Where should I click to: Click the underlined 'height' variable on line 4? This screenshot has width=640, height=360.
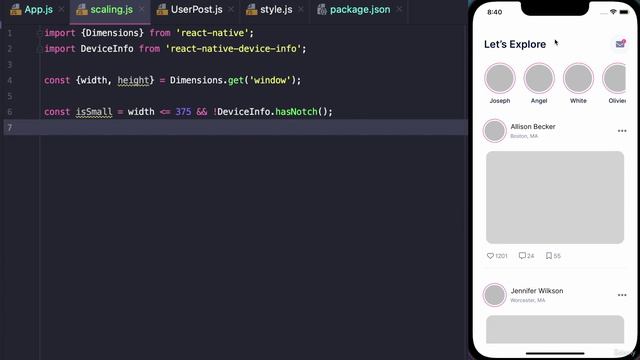pos(133,80)
